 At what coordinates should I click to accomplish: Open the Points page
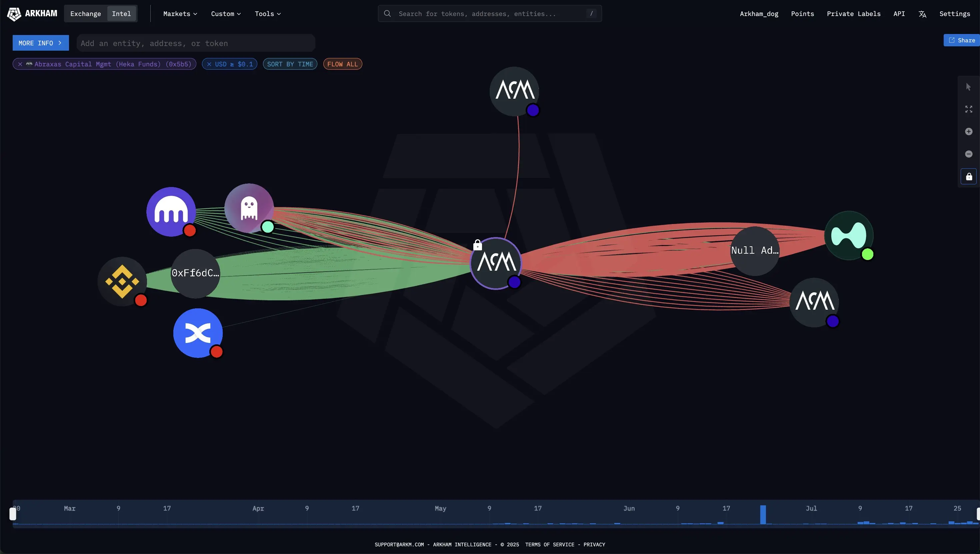click(x=802, y=14)
